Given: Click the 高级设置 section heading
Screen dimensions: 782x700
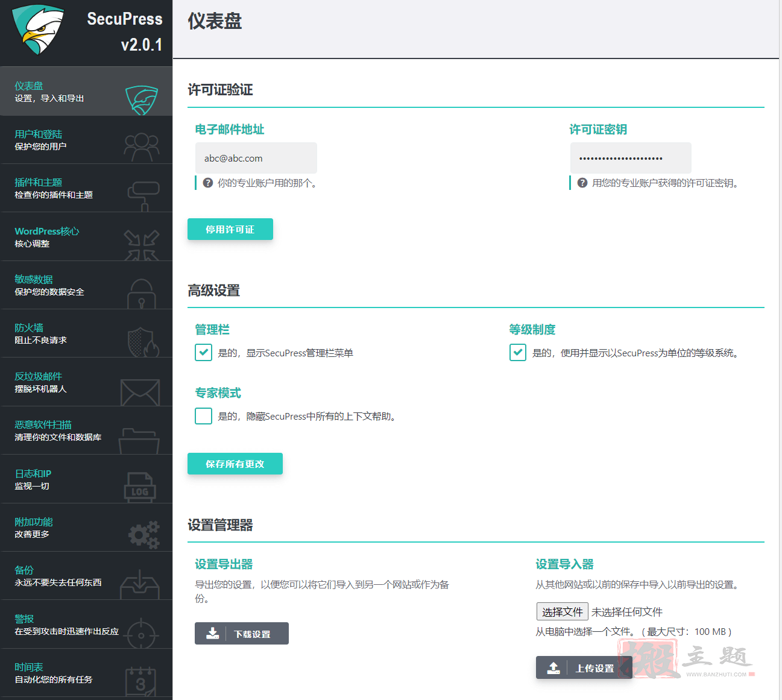Looking at the screenshot, I should (x=214, y=291).
